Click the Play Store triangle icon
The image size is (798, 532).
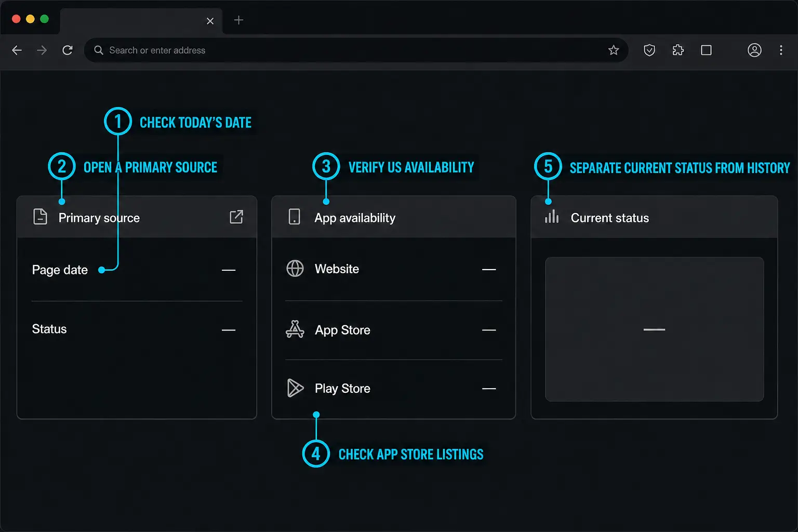[x=295, y=388]
